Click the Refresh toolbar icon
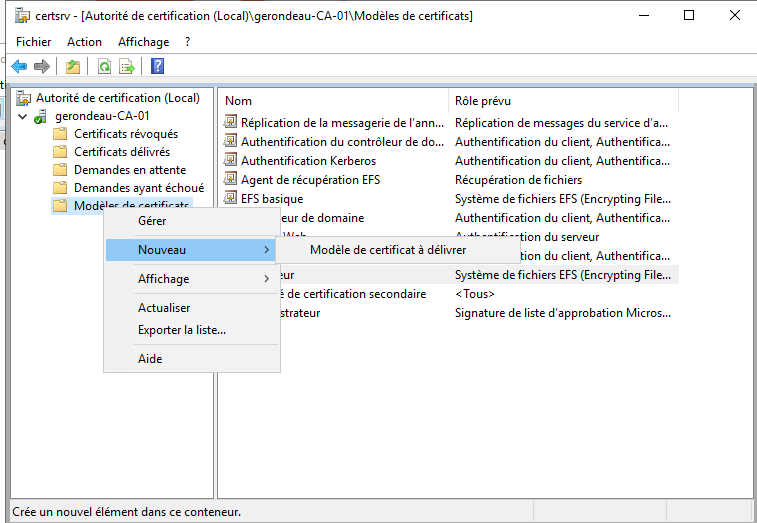The image size is (757, 523). point(104,67)
